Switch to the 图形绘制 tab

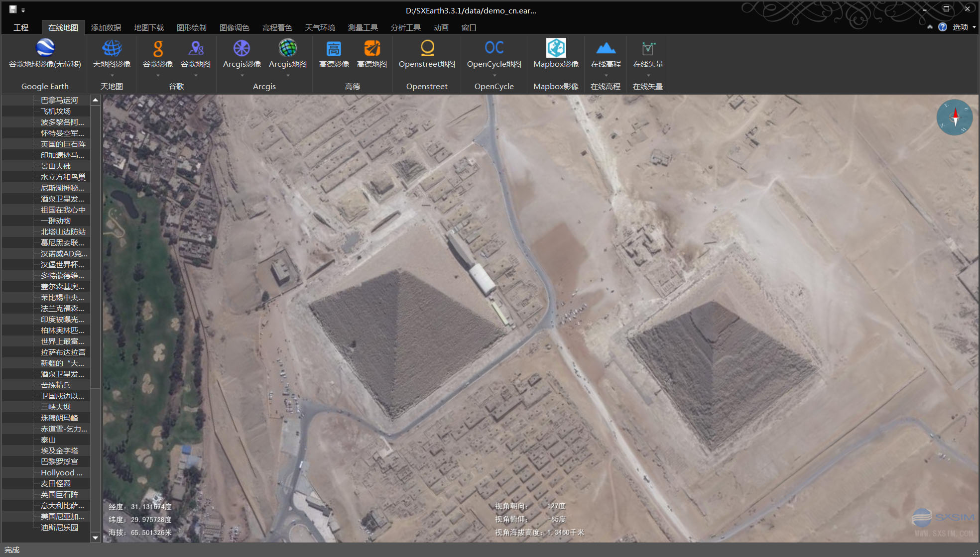(192, 27)
